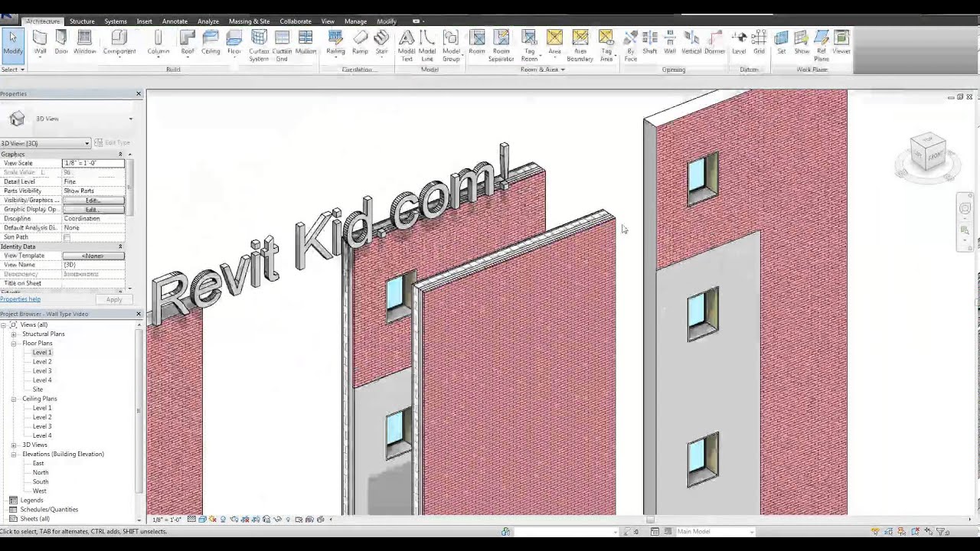
Task: Open the Manage ribbon tab
Action: tap(355, 21)
